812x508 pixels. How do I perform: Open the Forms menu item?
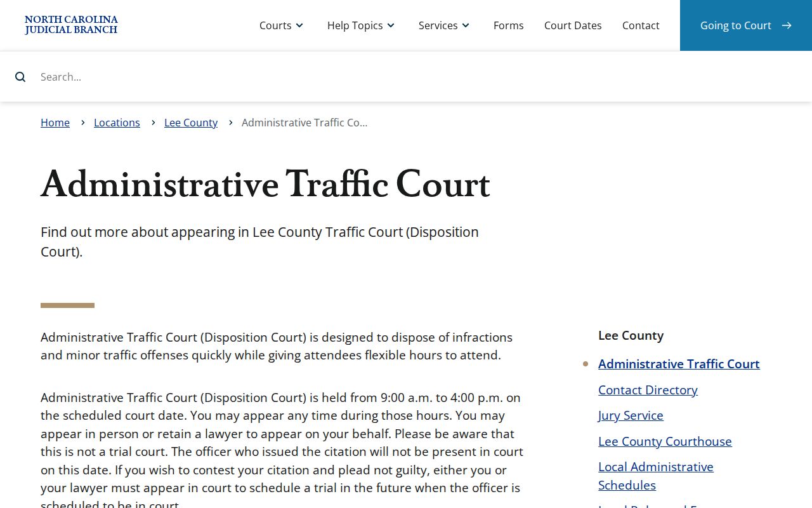click(509, 25)
